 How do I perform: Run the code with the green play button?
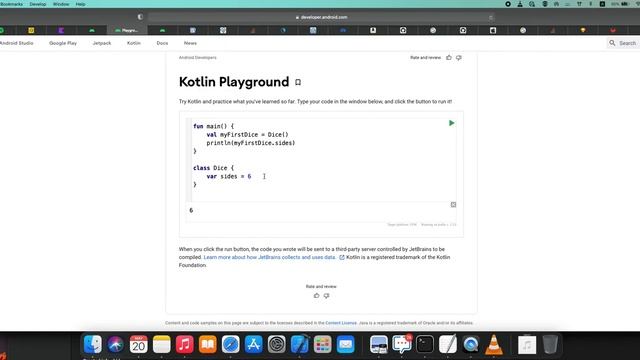(x=451, y=123)
